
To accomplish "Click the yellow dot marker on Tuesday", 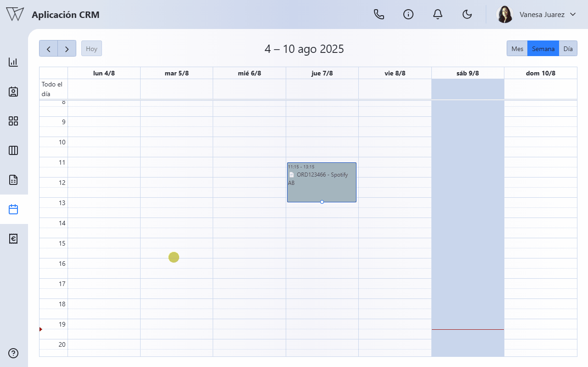I will [174, 257].
